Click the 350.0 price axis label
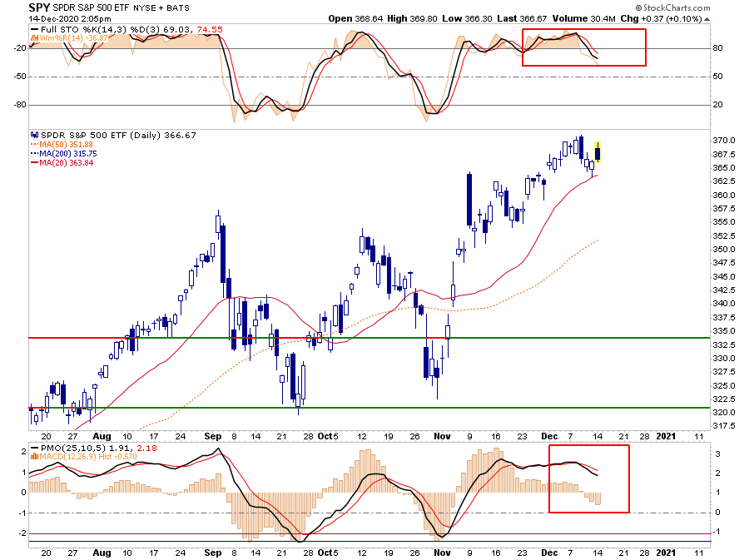The image size is (749, 560). 724,249
